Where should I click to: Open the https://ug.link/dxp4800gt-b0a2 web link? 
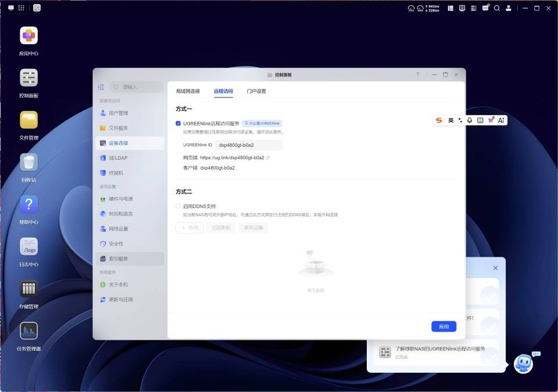point(232,157)
